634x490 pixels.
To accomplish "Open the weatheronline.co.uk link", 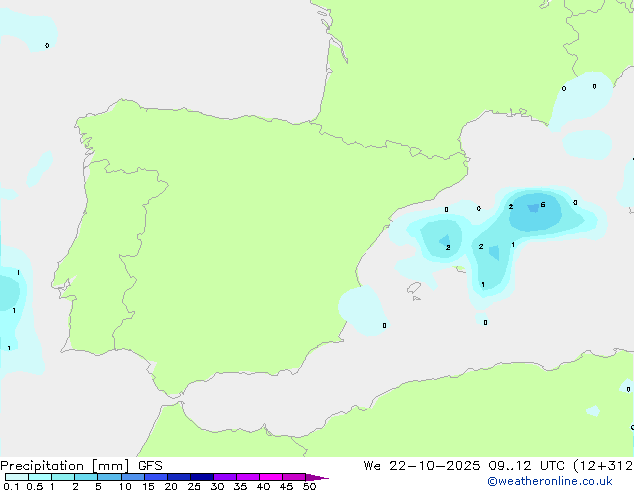I will [x=550, y=481].
